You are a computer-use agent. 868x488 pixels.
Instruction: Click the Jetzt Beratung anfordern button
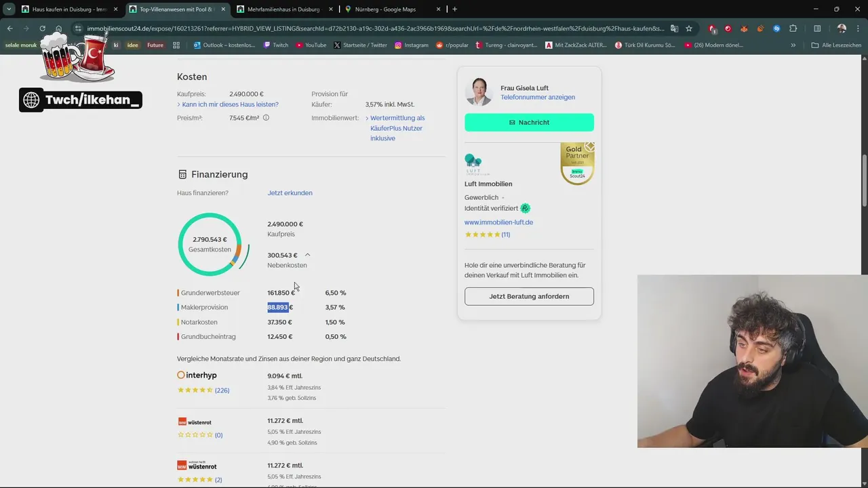coord(529,296)
